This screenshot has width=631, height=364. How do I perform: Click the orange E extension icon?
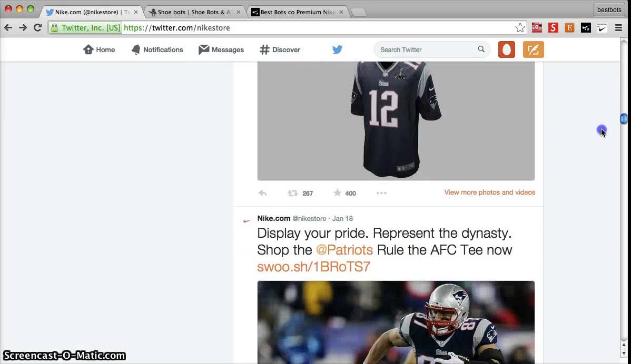[x=569, y=28]
